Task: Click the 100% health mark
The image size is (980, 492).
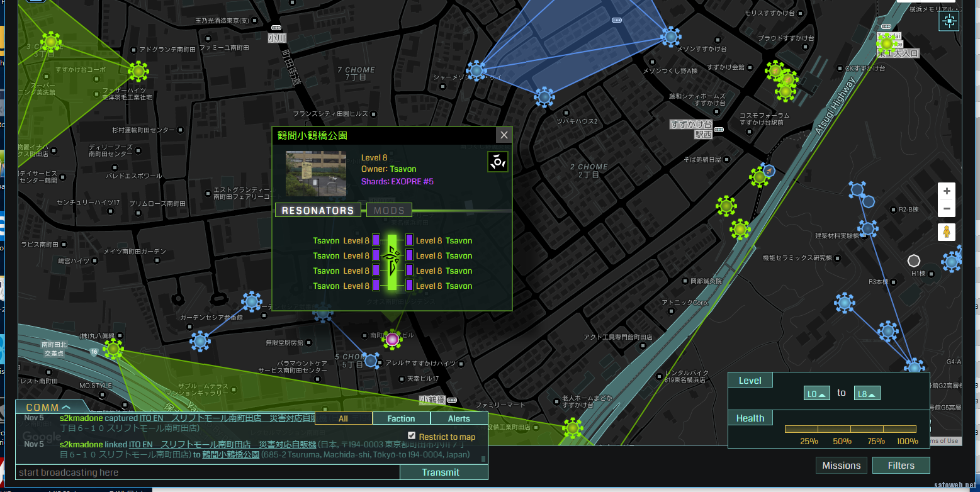Action: tap(908, 441)
